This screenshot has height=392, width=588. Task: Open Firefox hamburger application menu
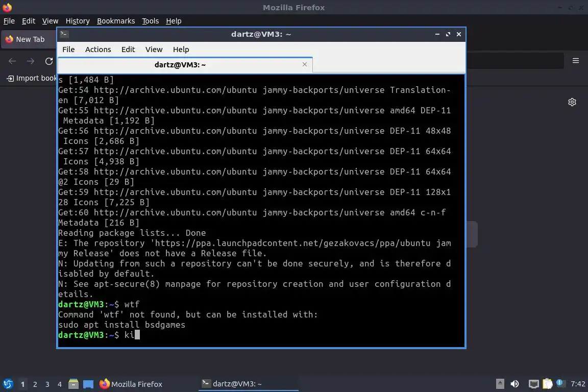576,61
